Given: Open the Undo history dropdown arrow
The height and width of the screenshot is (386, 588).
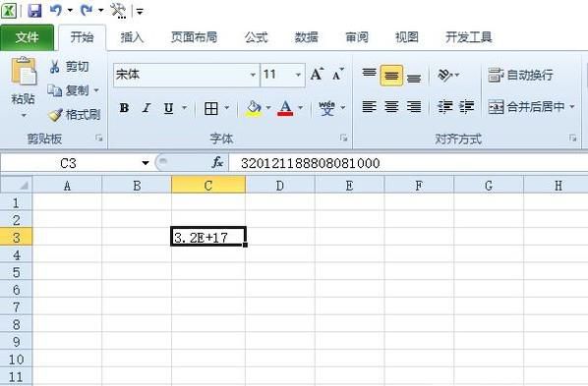Looking at the screenshot, I should pos(70,11).
